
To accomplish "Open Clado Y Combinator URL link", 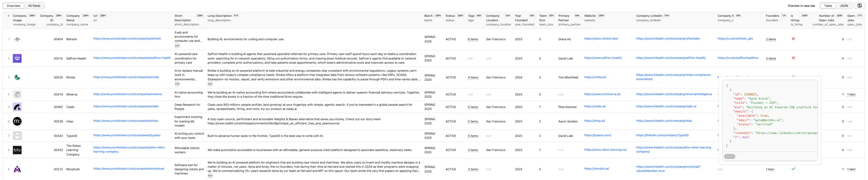I will (x=126, y=106).
